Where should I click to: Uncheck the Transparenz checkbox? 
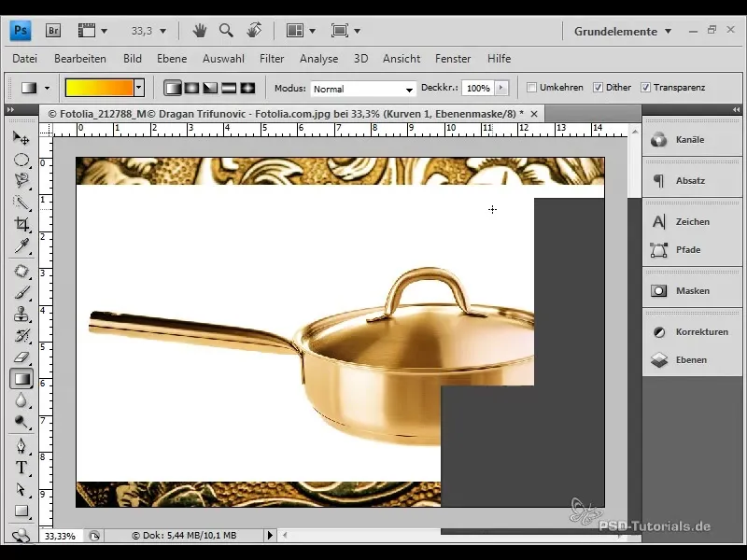[x=645, y=88]
